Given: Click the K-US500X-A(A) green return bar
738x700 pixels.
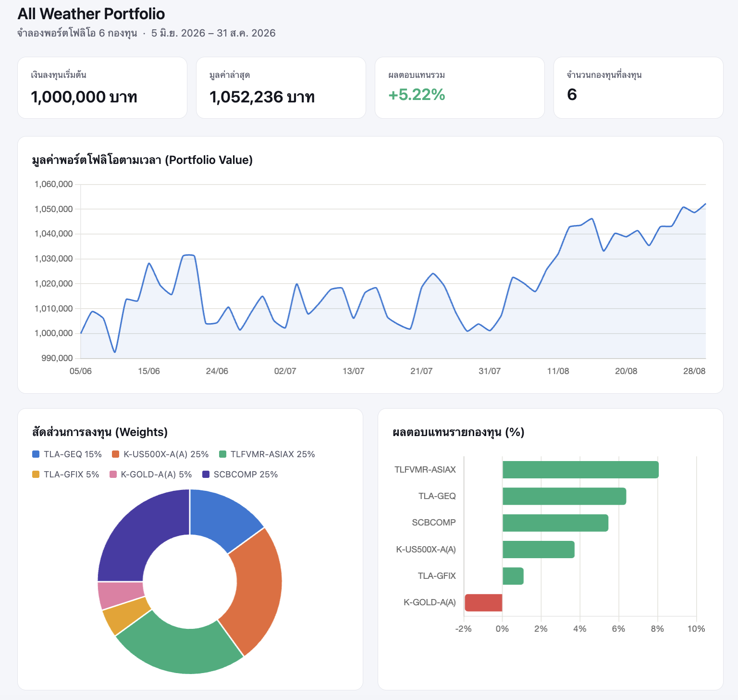Looking at the screenshot, I should coord(539,550).
